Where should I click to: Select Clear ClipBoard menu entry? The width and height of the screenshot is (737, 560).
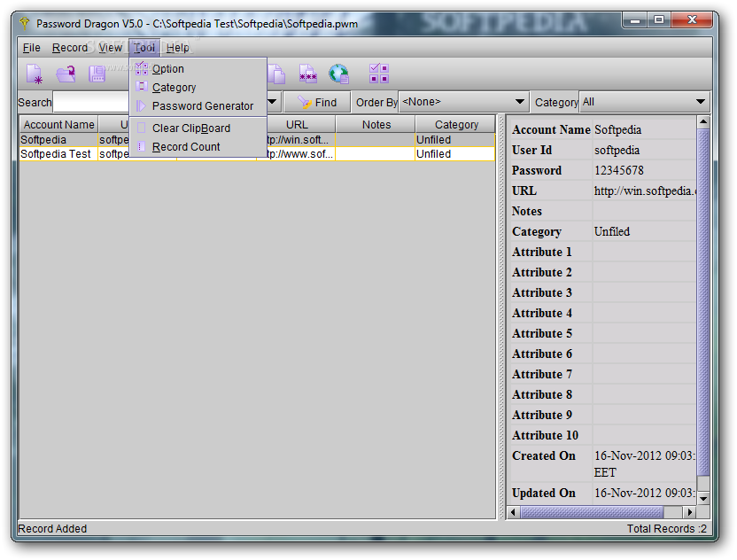coord(198,128)
